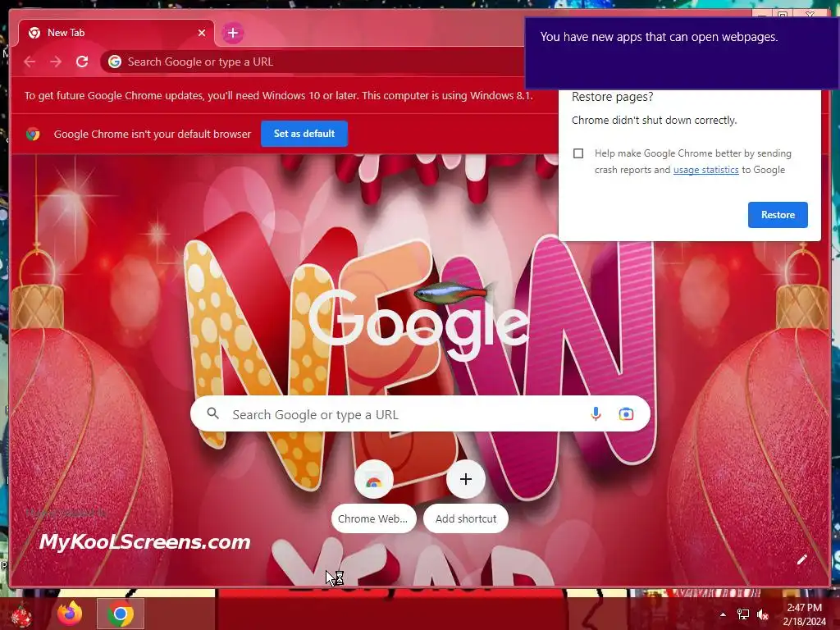Check the crash reports checkbox
Viewport: 840px width, 630px height.
click(578, 153)
